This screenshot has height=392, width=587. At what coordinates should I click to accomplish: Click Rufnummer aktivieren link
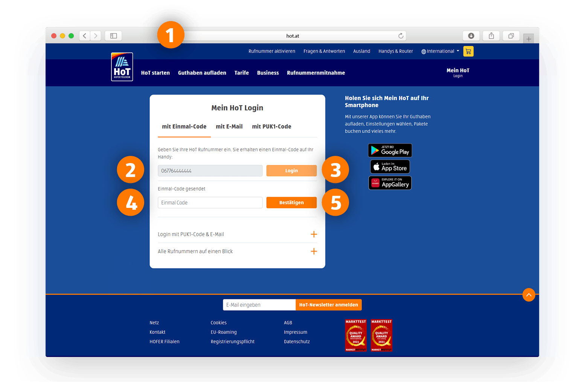[x=272, y=51]
